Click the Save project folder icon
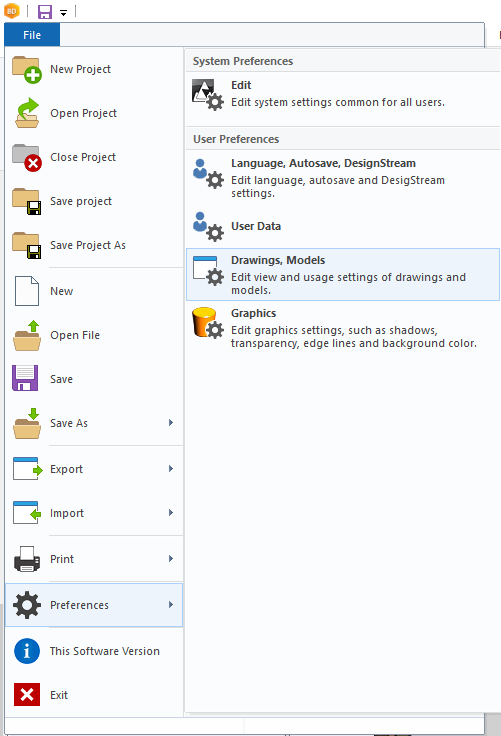 coord(27,201)
